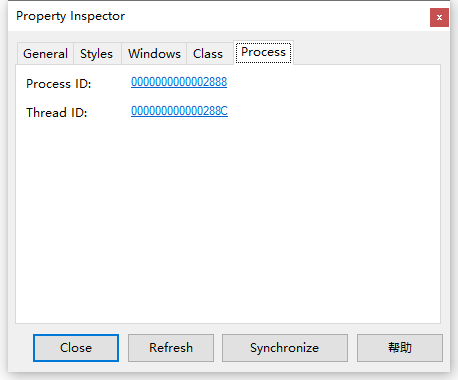458x380 pixels.
Task: Click the Synchronize button
Action: [x=285, y=348]
